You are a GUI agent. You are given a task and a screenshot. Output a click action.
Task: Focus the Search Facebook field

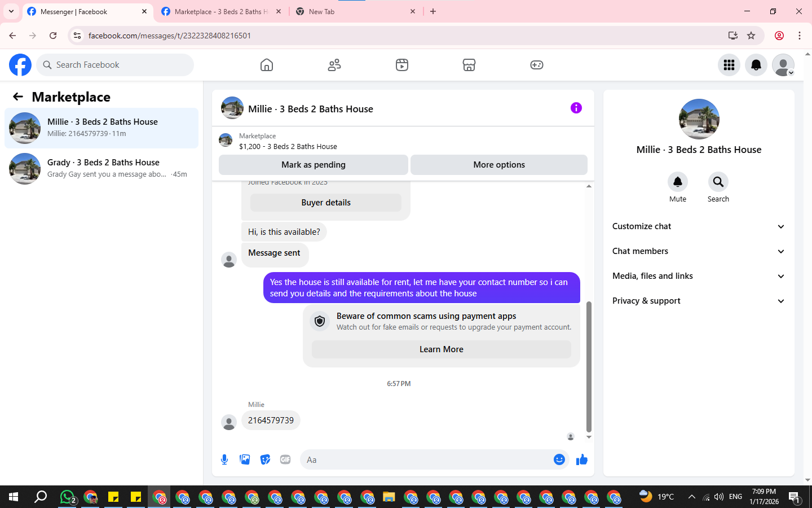click(115, 65)
